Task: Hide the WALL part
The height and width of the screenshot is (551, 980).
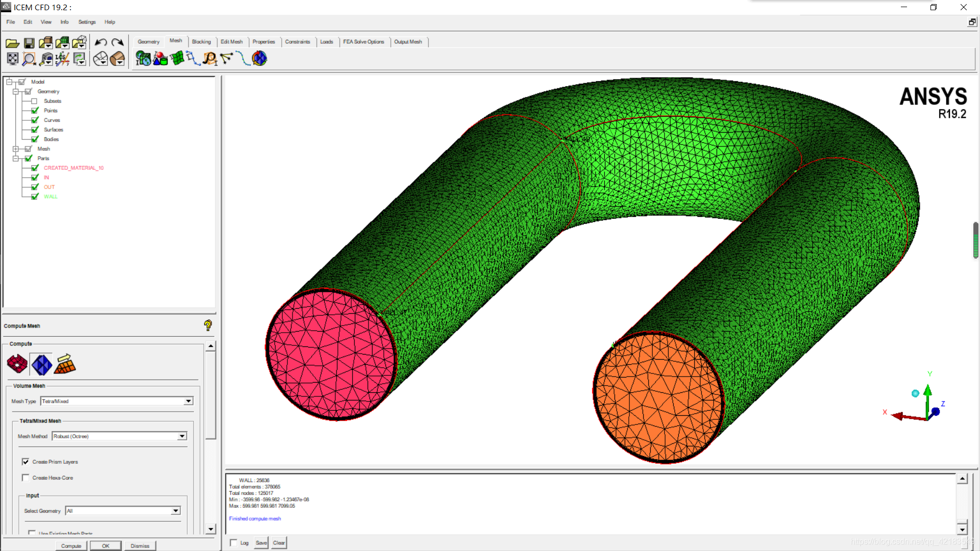Action: (35, 196)
